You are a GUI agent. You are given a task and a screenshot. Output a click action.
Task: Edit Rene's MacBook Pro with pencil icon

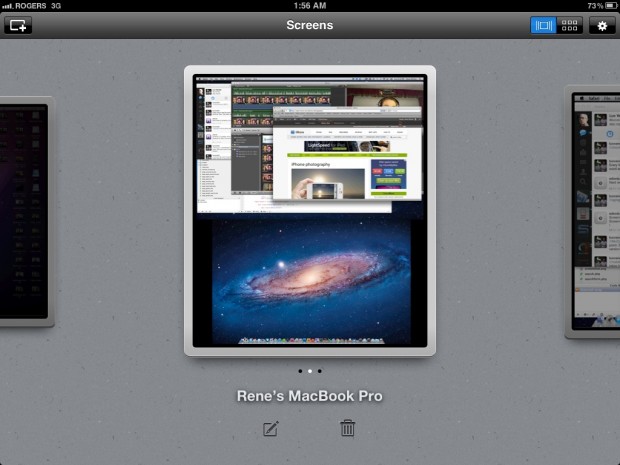pyautogui.click(x=271, y=429)
